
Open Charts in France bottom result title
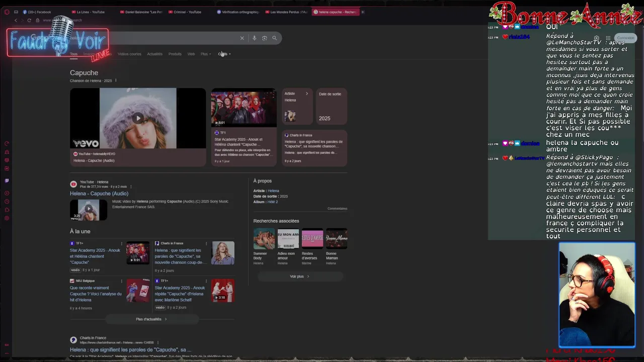pyautogui.click(x=130, y=349)
